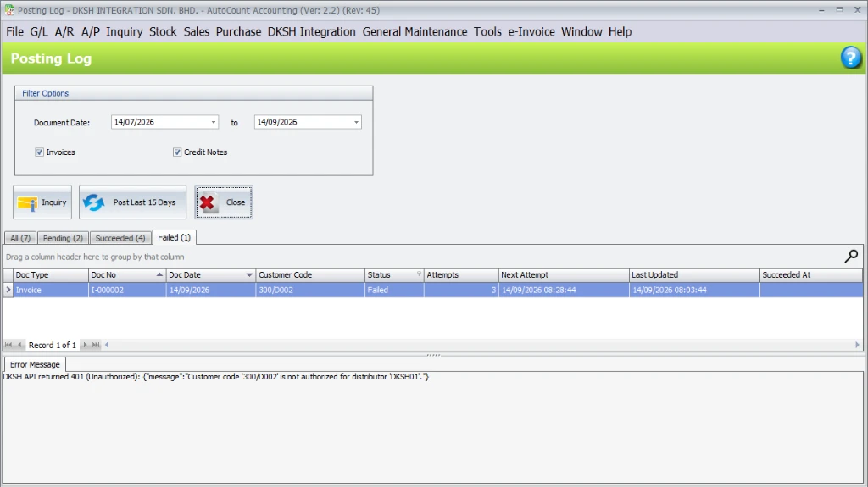Image resolution: width=868 pixels, height=487 pixels.
Task: Click the horizontal scrollbar left arrow
Action: pos(107,345)
